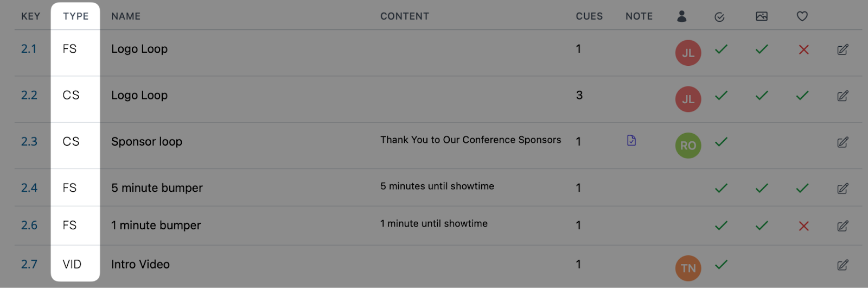The image size is (868, 288).
Task: Sort by the NAME column header
Action: pos(126,16)
